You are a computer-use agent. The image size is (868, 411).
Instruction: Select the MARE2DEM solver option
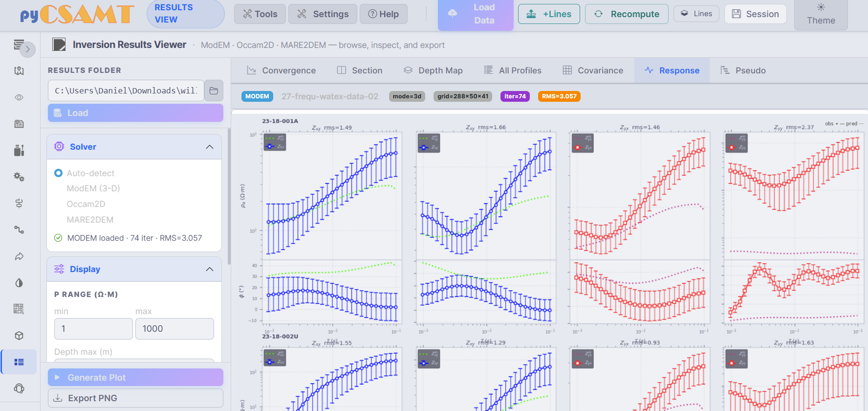coord(90,220)
